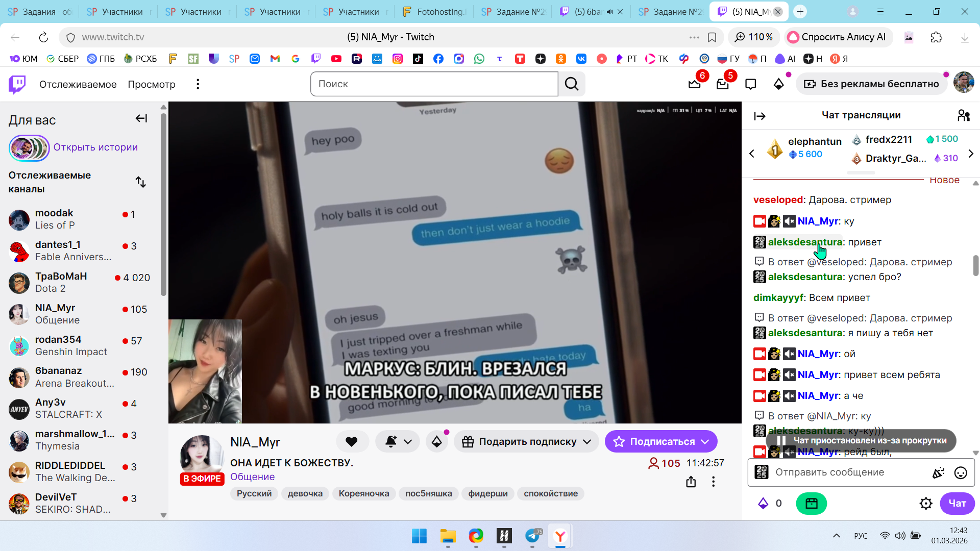980x551 pixels.
Task: Click the search magnifier button
Action: pyautogui.click(x=572, y=84)
